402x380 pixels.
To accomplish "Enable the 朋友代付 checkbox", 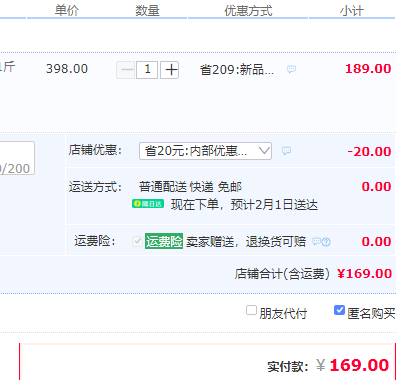I will click(251, 310).
